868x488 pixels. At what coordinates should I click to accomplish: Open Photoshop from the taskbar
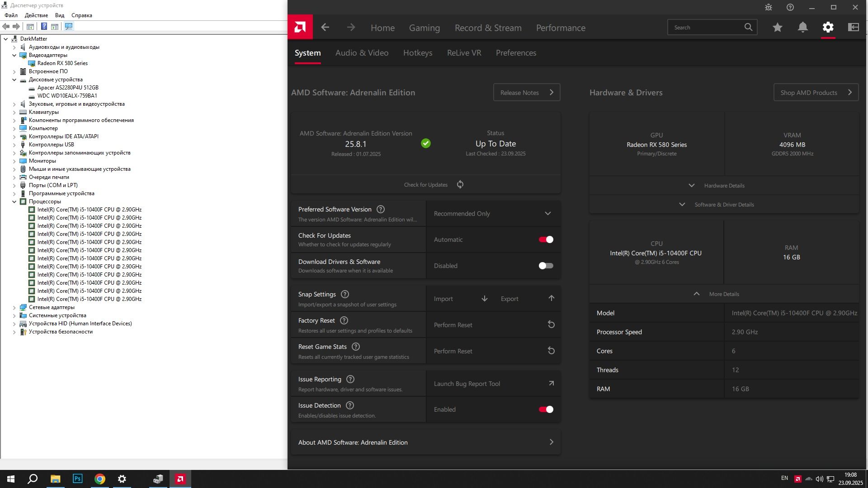[78, 479]
